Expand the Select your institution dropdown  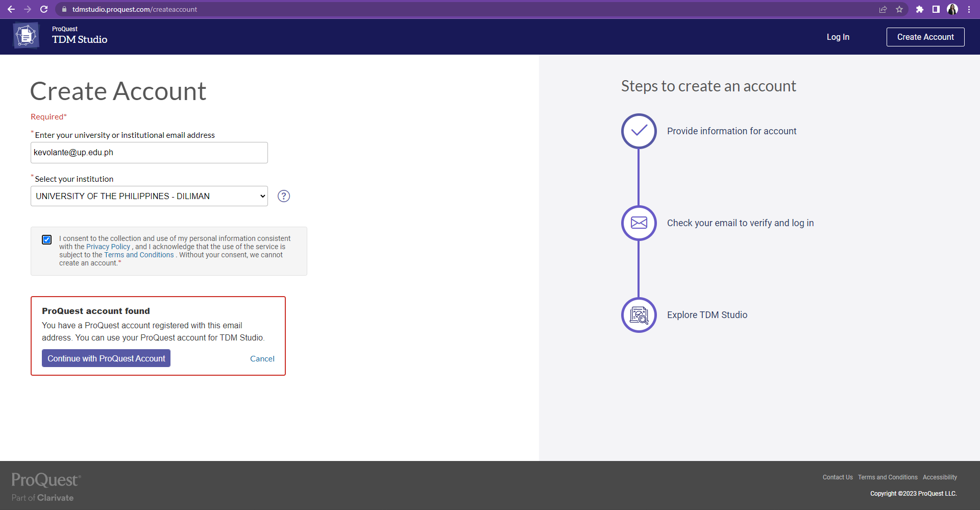(x=149, y=196)
